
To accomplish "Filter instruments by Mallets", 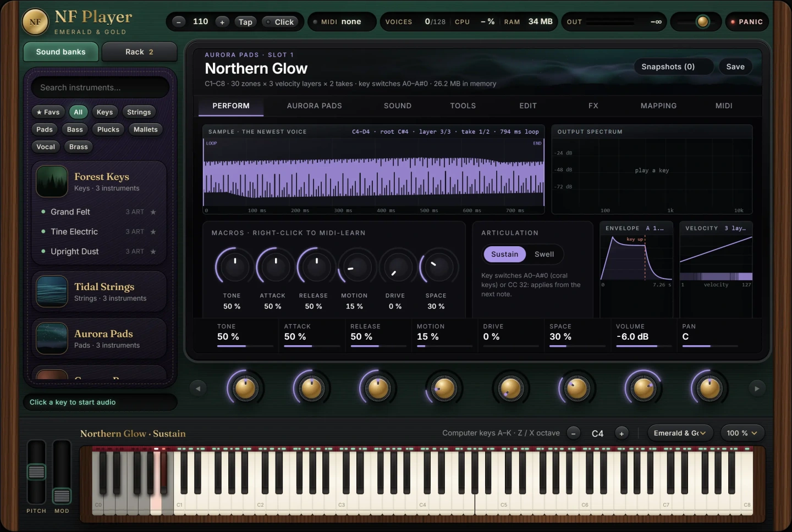I will [146, 130].
